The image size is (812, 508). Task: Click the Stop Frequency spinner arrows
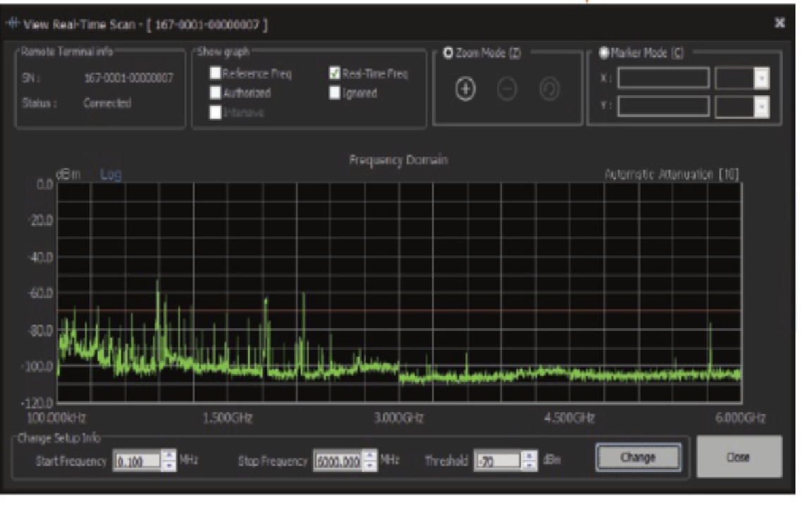tap(370, 461)
